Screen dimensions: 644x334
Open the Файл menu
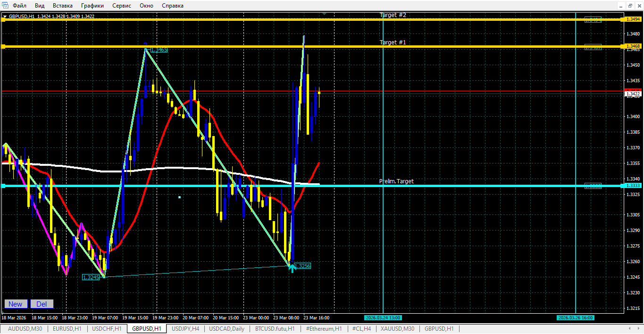click(x=19, y=6)
